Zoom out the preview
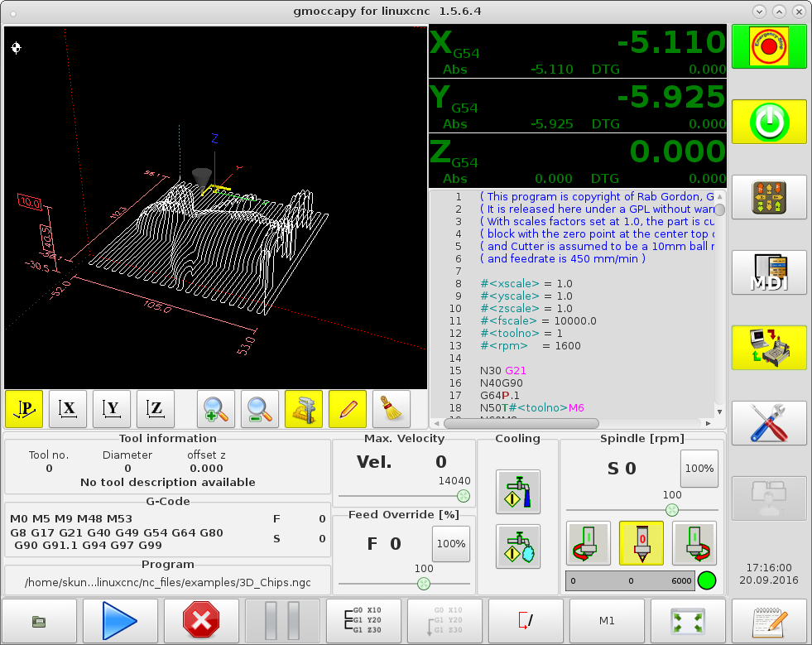 coord(260,409)
